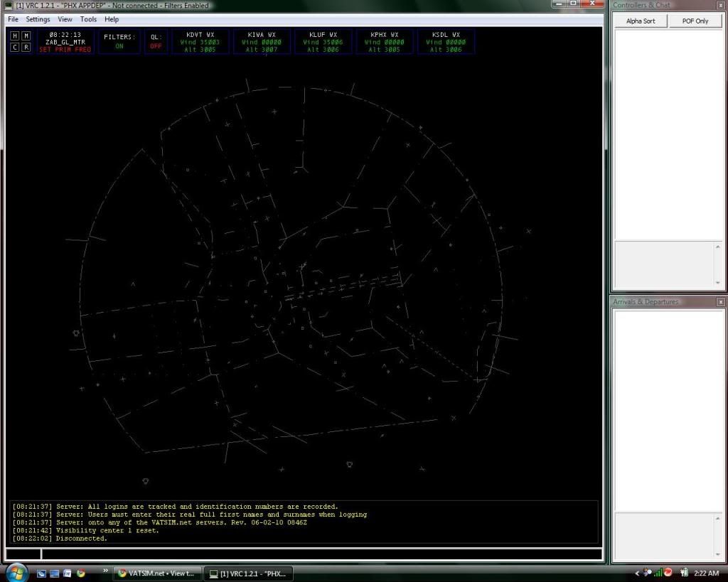Open the Tools menu
Image resolution: width=728 pixels, height=582 pixels.
click(x=88, y=19)
